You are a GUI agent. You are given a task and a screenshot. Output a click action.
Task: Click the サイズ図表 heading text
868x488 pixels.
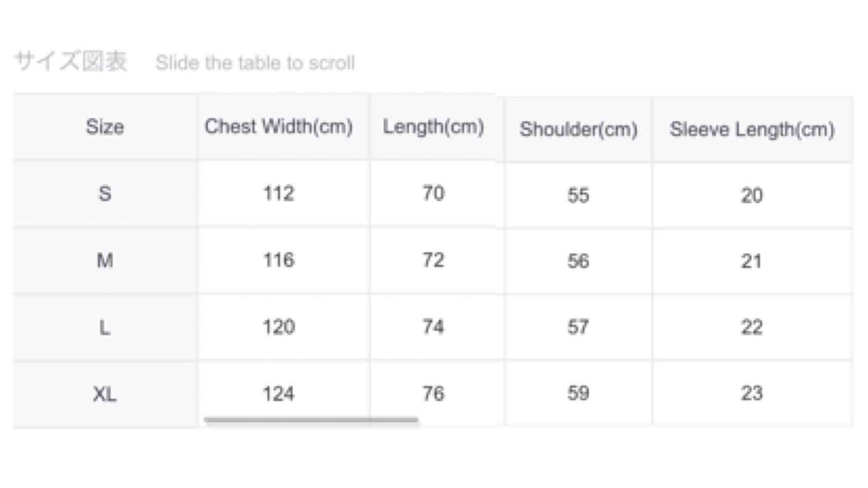click(x=71, y=62)
